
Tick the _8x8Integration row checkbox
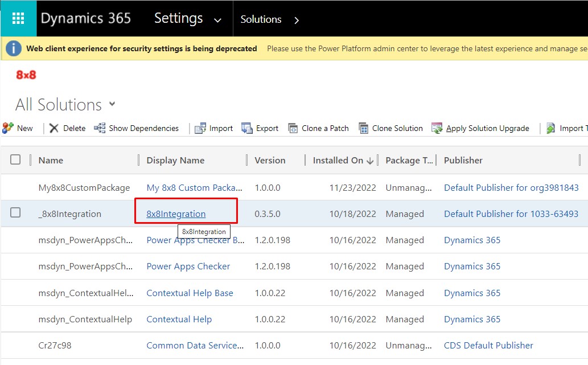pyautogui.click(x=15, y=212)
